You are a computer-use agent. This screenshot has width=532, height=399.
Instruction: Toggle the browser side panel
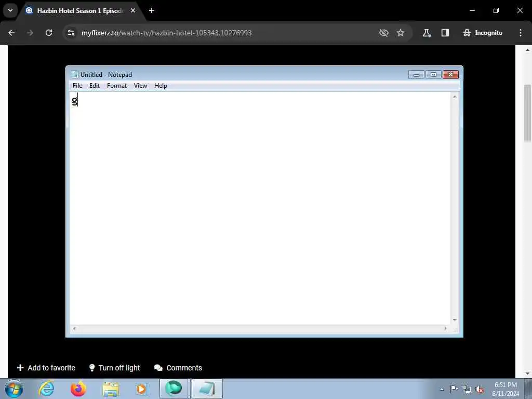coord(445,33)
